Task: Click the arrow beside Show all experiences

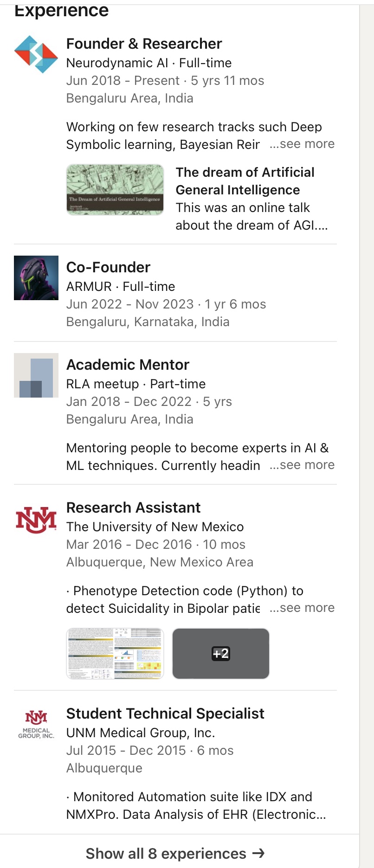Action: click(258, 853)
